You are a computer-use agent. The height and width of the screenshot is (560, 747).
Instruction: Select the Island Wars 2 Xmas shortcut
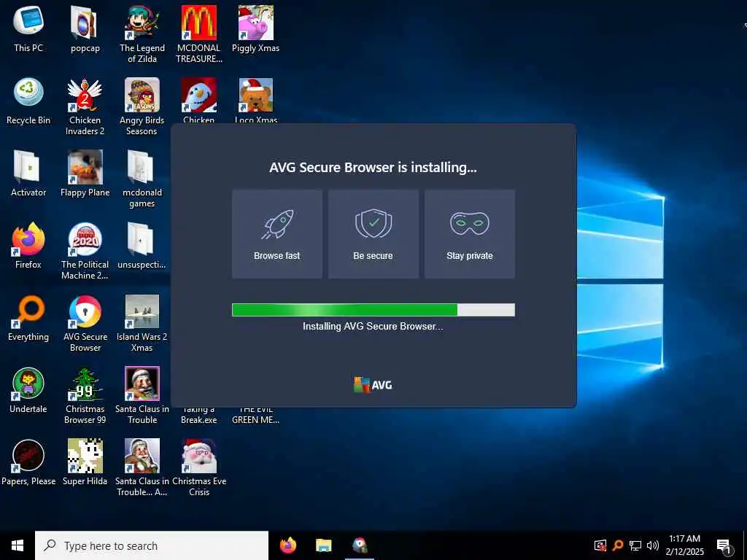coord(142,323)
